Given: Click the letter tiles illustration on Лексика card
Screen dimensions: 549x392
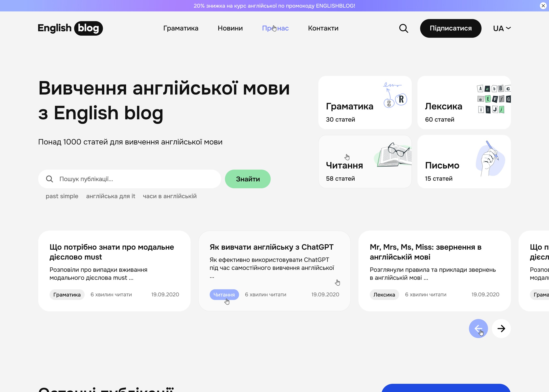Looking at the screenshot, I should pos(494,99).
